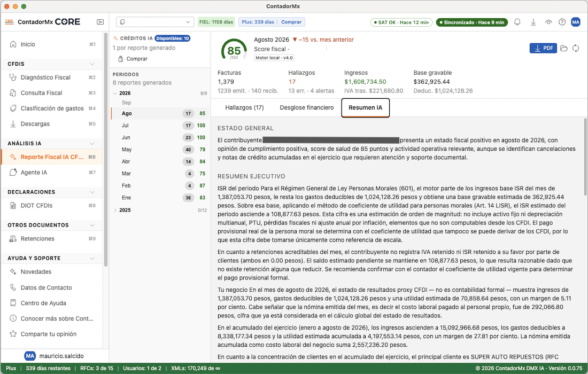
Task: Click Ingresos value $1,608,734.50
Action: (x=365, y=82)
